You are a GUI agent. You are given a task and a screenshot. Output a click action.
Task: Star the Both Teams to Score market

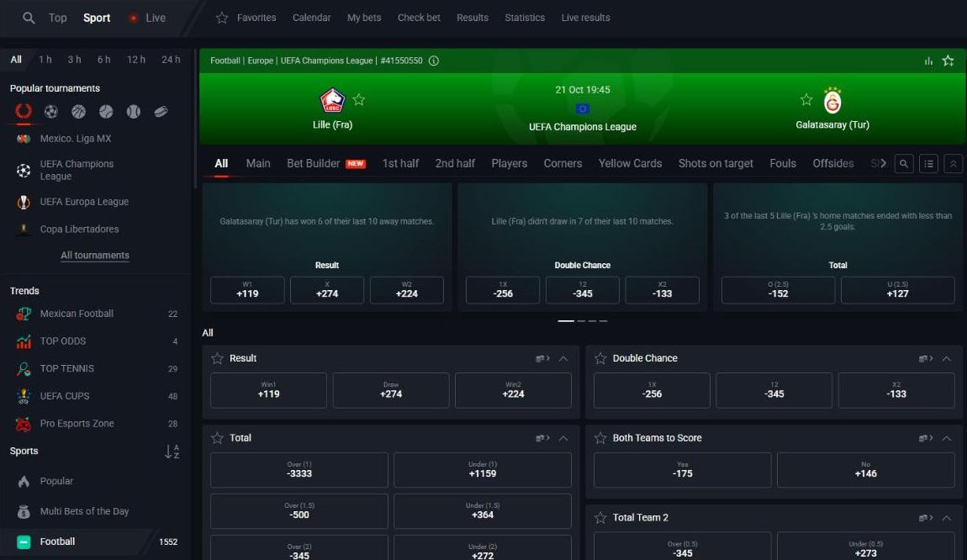(x=600, y=438)
